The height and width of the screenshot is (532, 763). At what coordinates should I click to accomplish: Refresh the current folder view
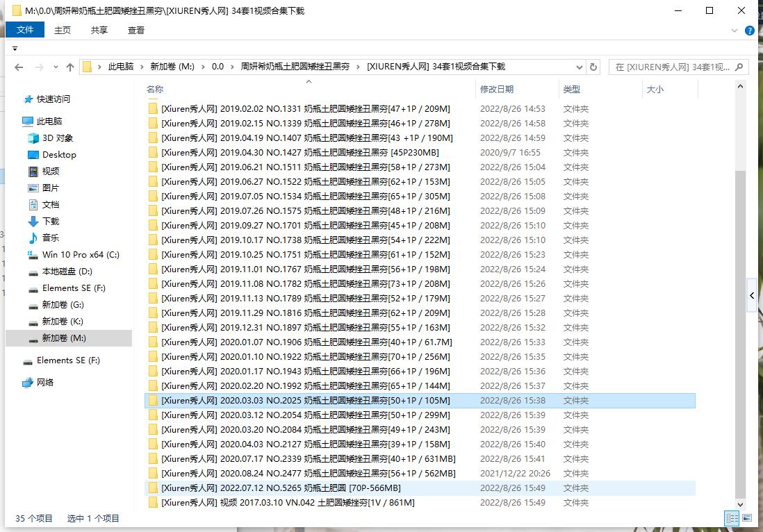(x=593, y=67)
